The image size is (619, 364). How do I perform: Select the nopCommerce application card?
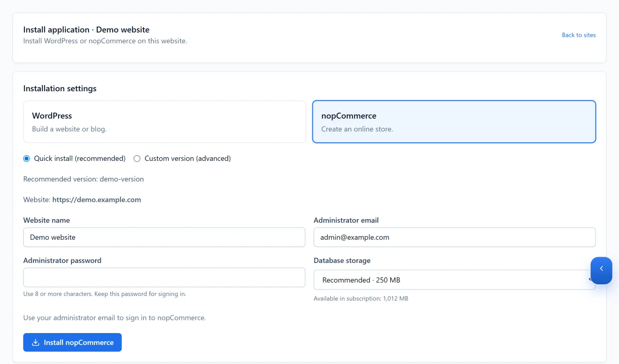click(x=454, y=122)
